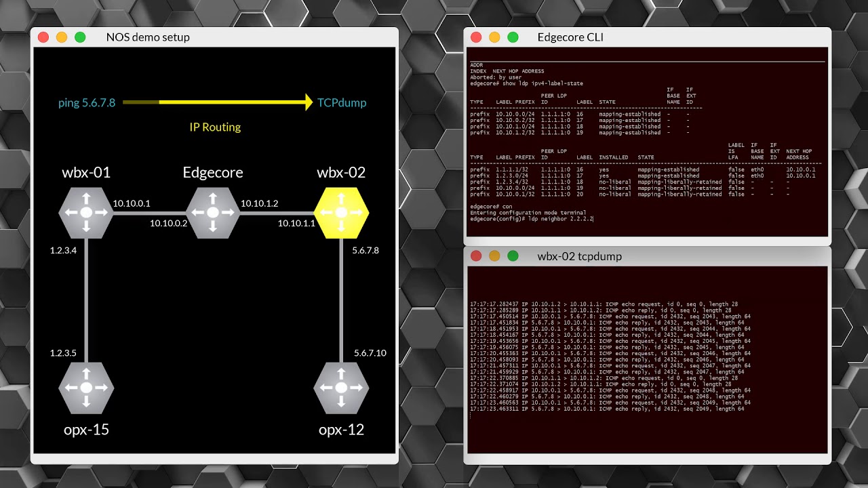Viewport: 868px width, 488px height.
Task: Click the 10.10.1.2 interface address in the diagram
Action: point(260,203)
